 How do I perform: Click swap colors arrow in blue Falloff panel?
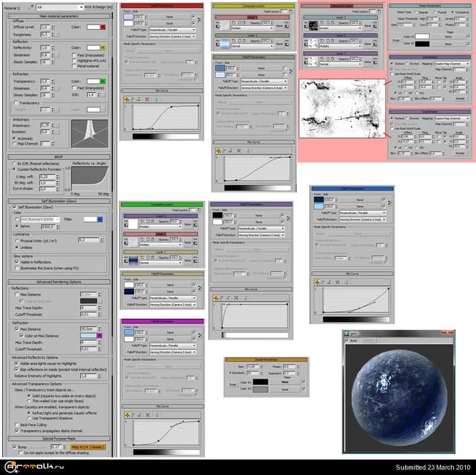pyautogui.click(x=389, y=203)
